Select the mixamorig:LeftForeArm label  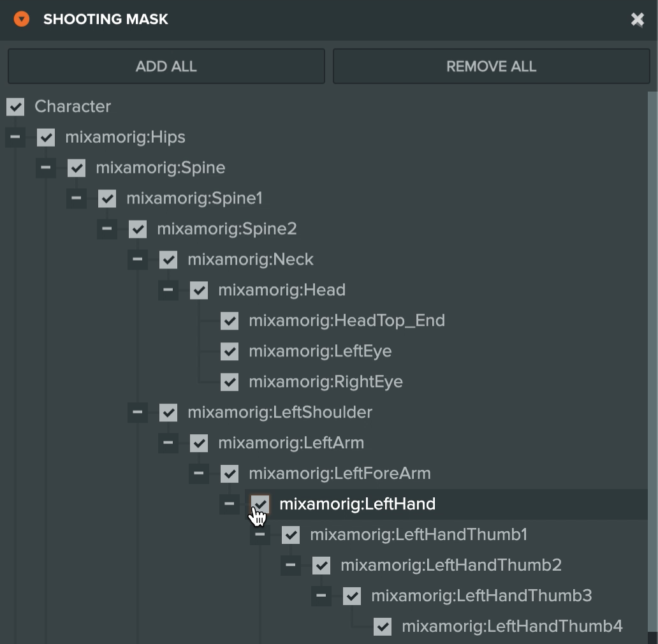(x=339, y=474)
